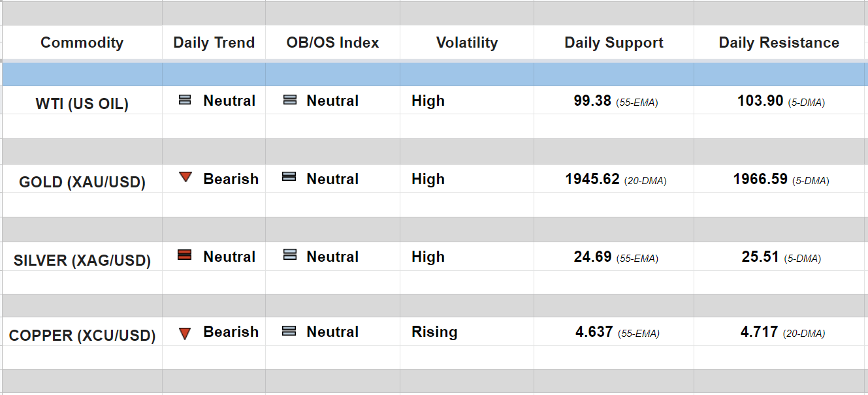
Task: Click the WTI (US OIL) cell
Action: (x=82, y=104)
